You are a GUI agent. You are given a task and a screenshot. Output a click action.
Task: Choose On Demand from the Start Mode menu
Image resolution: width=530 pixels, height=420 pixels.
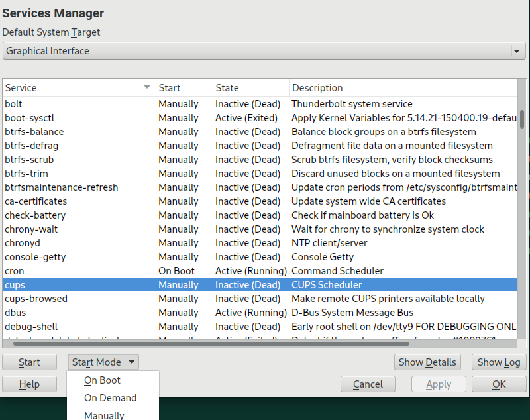tap(110, 398)
